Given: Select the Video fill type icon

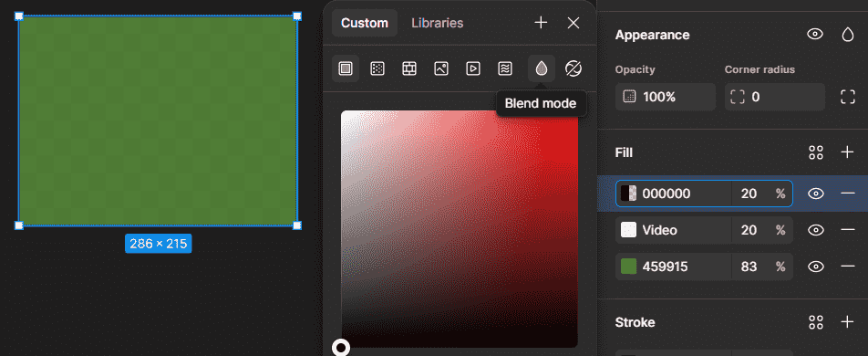Looking at the screenshot, I should tap(472, 68).
